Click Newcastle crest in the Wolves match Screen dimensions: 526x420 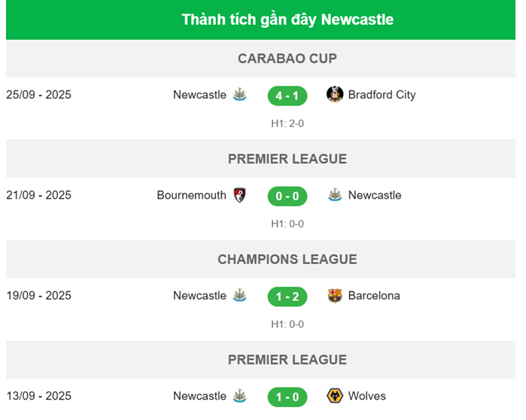point(240,396)
